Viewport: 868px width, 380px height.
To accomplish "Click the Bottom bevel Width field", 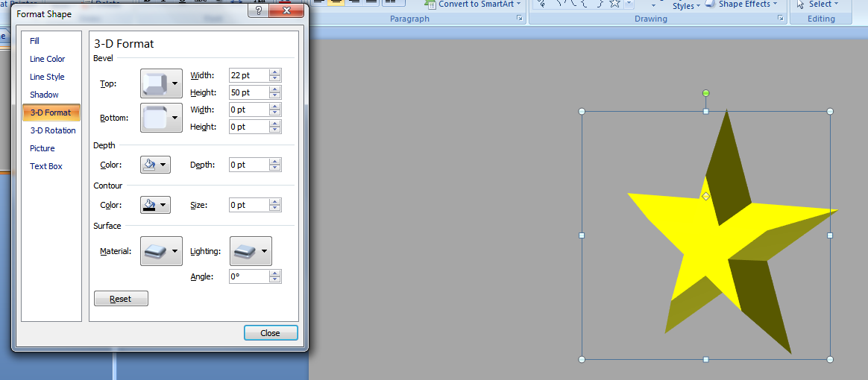I will pos(249,110).
